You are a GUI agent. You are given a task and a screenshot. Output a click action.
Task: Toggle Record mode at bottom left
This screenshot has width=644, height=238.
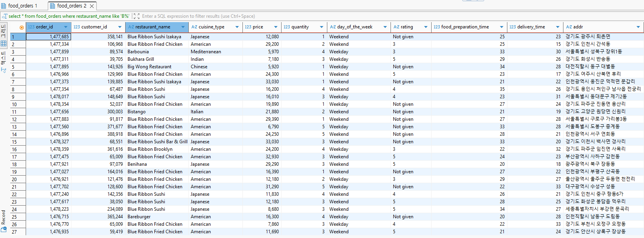tap(4, 220)
